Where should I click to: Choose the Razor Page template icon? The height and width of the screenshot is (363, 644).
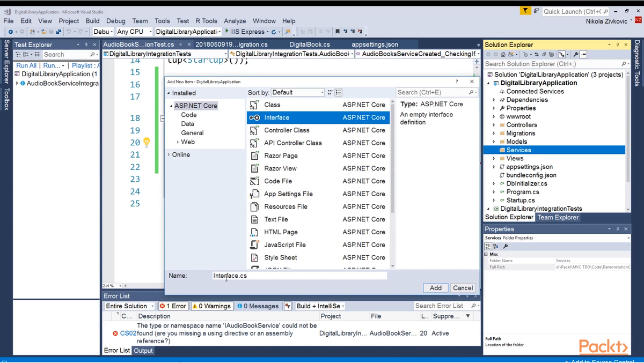[x=254, y=156]
